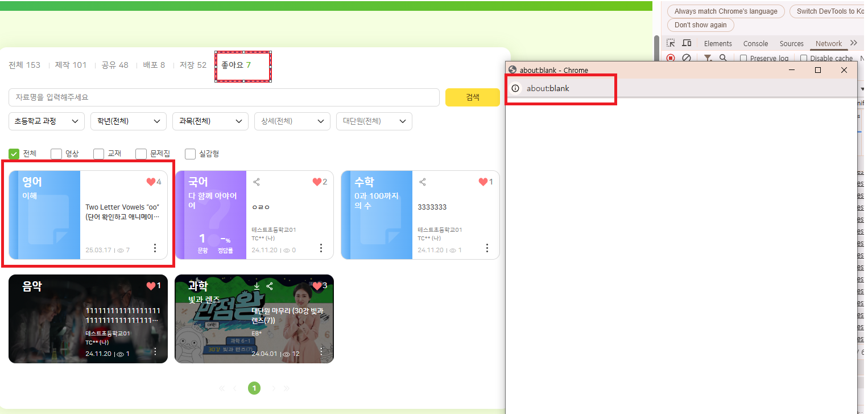Check the 영상 checkbox
The width and height of the screenshot is (868, 414).
click(56, 154)
